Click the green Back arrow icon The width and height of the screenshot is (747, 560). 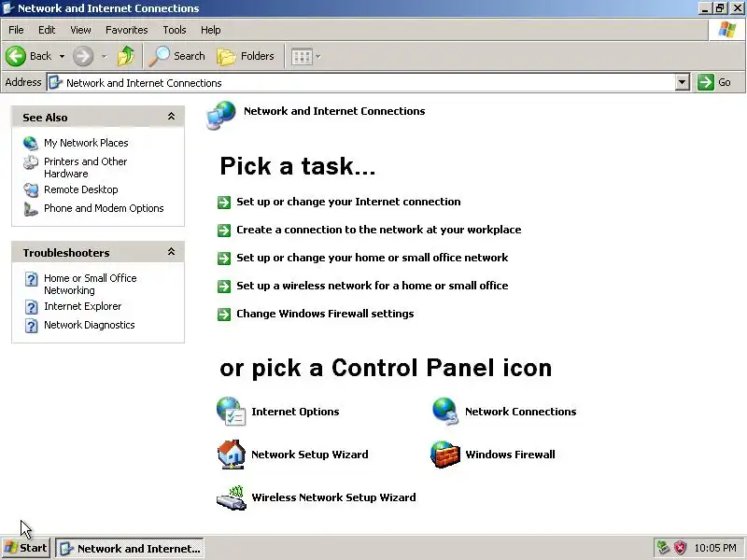[16, 56]
